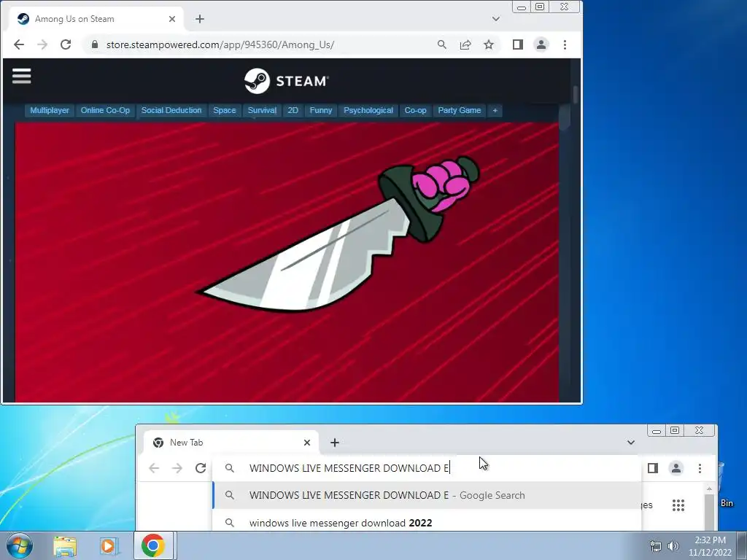Open a new tab in the lower Chrome window
The height and width of the screenshot is (560, 747).
tap(335, 443)
